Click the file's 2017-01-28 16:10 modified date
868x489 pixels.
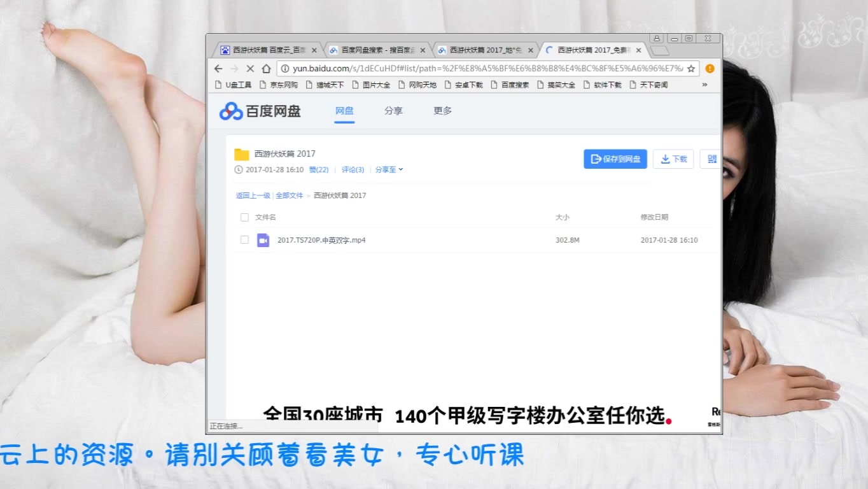tap(669, 240)
